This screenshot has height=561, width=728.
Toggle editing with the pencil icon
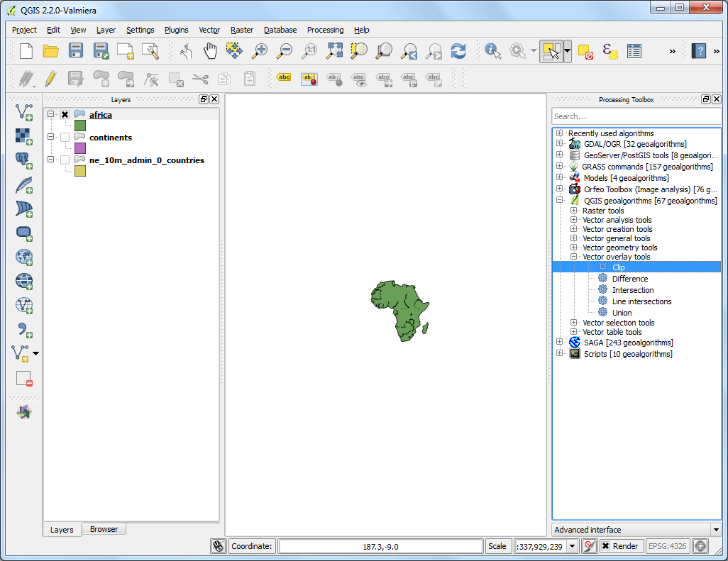[50, 79]
